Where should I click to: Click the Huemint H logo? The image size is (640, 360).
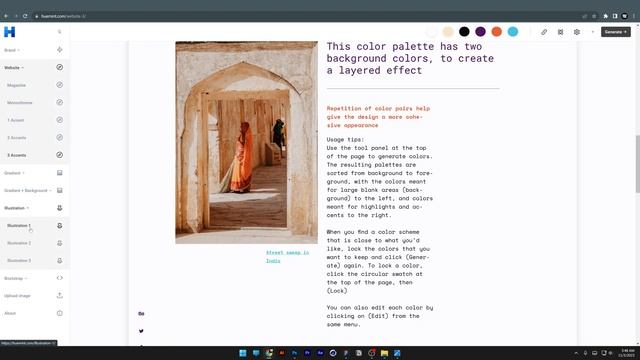pos(9,32)
